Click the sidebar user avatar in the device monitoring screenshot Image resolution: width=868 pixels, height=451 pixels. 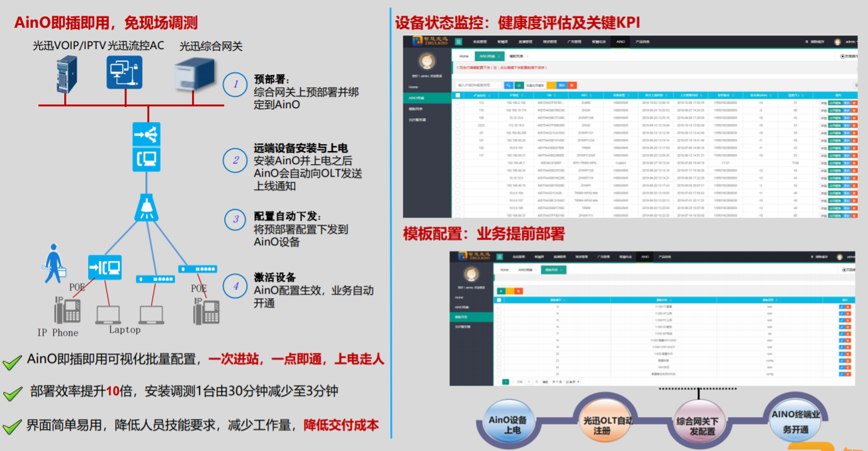(427, 62)
